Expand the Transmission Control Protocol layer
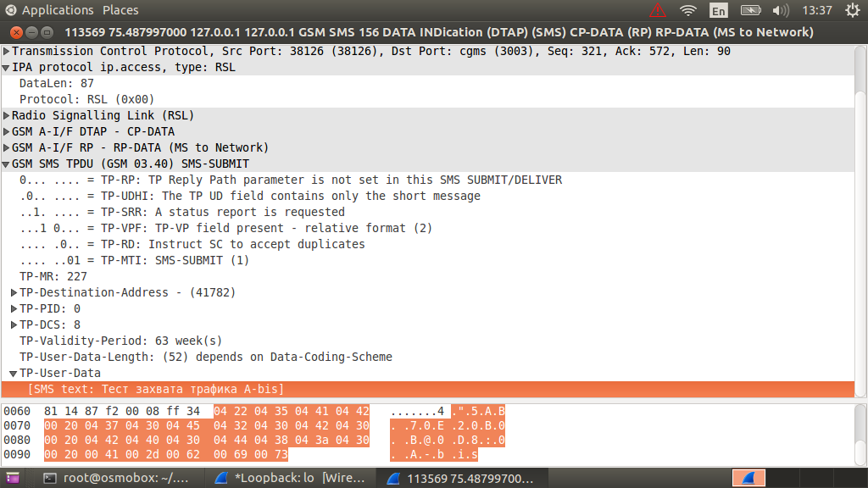 [x=6, y=51]
